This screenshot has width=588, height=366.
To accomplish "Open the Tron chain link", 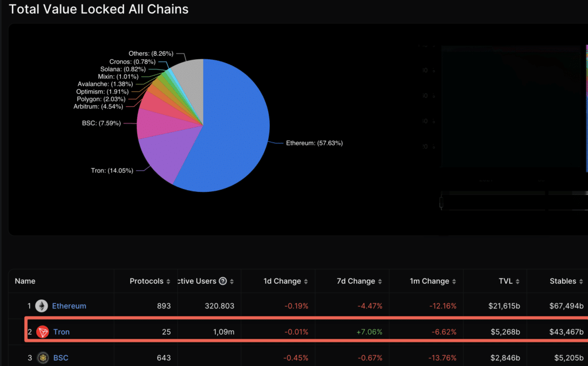I will pyautogui.click(x=61, y=332).
